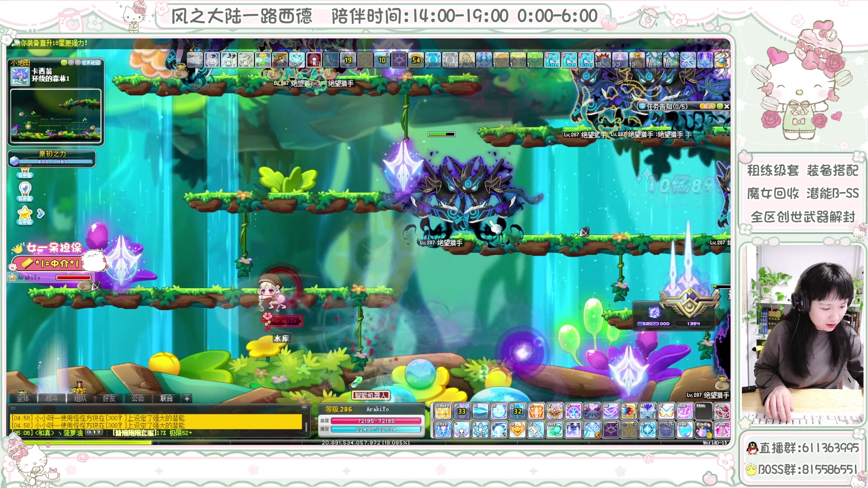Click the blue MP bar
868x488 pixels.
point(376,429)
